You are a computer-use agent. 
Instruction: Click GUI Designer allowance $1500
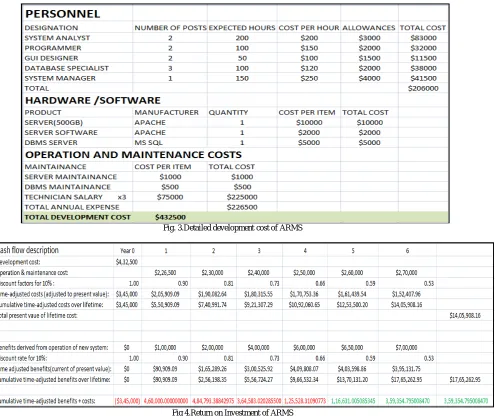click(x=369, y=58)
